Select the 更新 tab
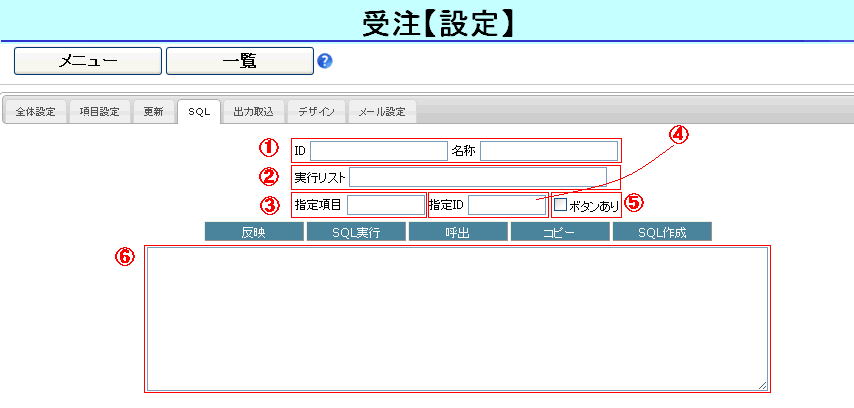Image resolution: width=854 pixels, height=408 pixels. (154, 112)
